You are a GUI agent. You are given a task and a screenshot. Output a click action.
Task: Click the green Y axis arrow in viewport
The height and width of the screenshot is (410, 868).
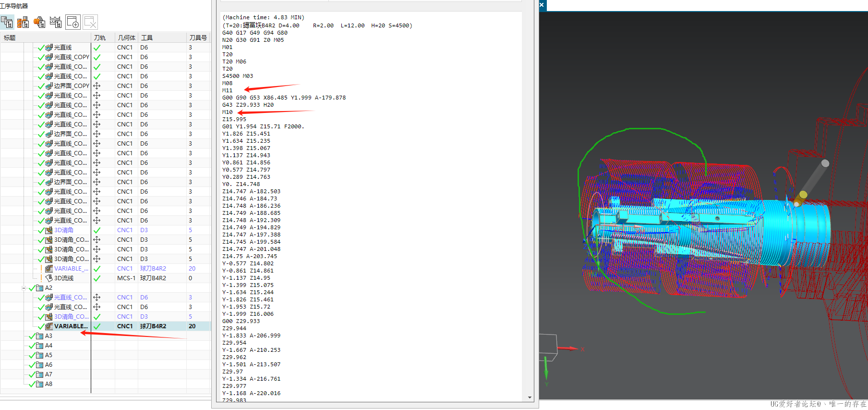pos(546,368)
